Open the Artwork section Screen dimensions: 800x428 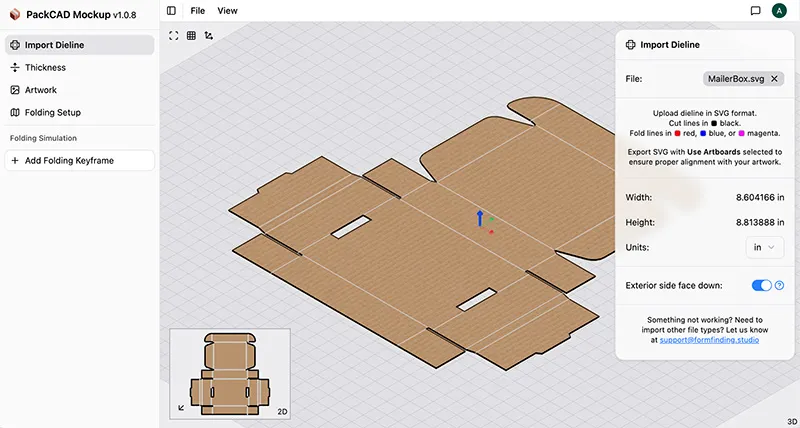[41, 90]
